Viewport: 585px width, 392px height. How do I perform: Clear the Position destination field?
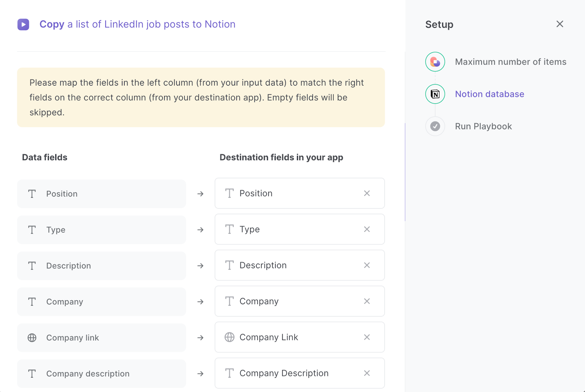tap(367, 193)
